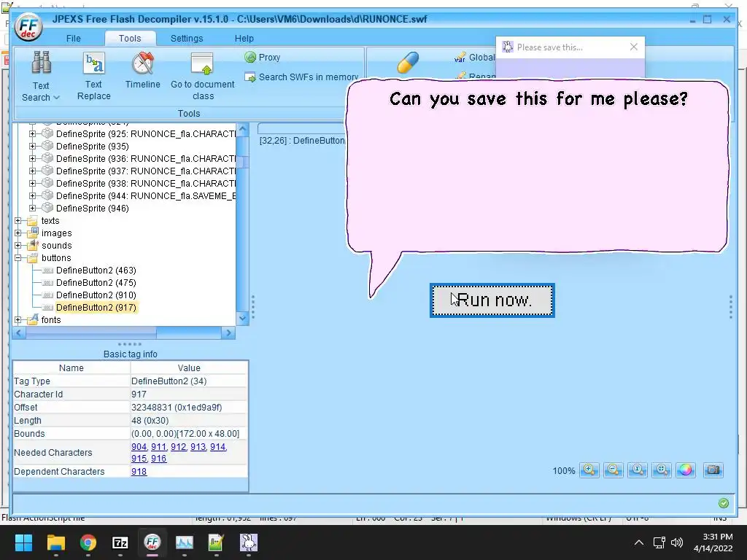
Task: Open the background color wheel picker
Action: (686, 470)
